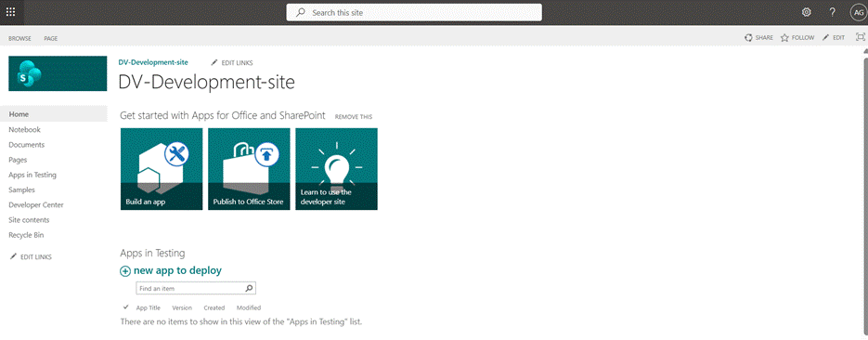This screenshot has height=340, width=868.
Task: Click the Edit pencil in the ribbon
Action: pos(826,38)
